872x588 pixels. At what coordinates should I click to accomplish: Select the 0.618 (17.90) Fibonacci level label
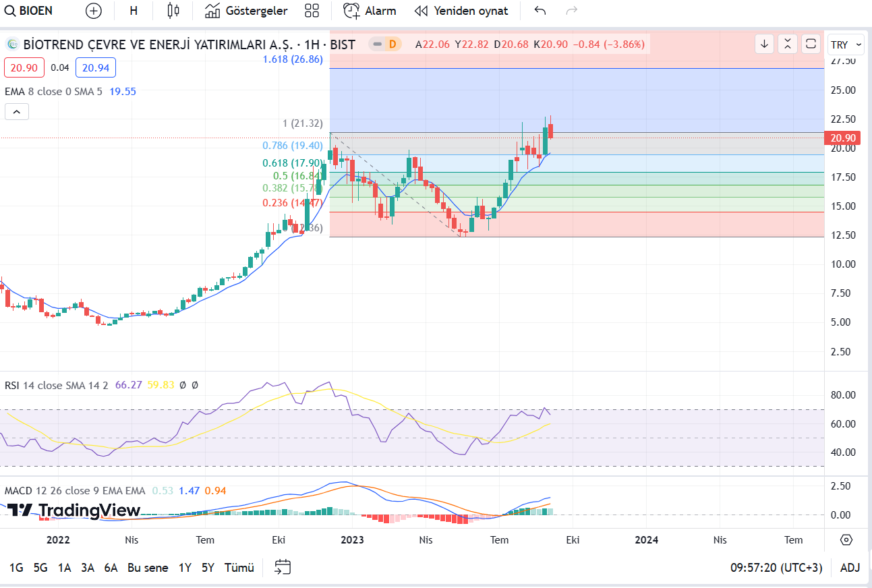pos(293,163)
